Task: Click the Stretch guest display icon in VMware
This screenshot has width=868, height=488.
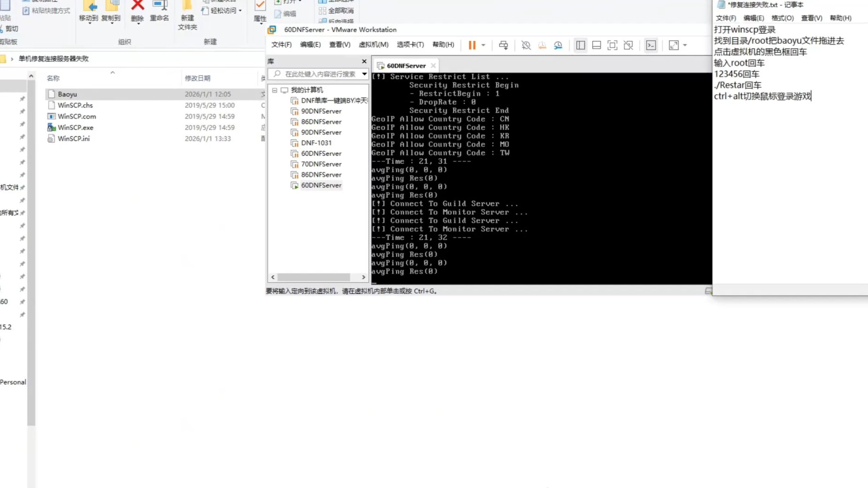Action: point(674,45)
